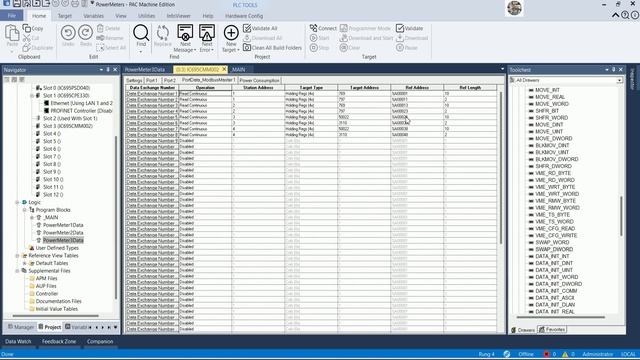
Task: Collapse the Slot 1 (IC695CPE330) node
Action: coord(32,96)
